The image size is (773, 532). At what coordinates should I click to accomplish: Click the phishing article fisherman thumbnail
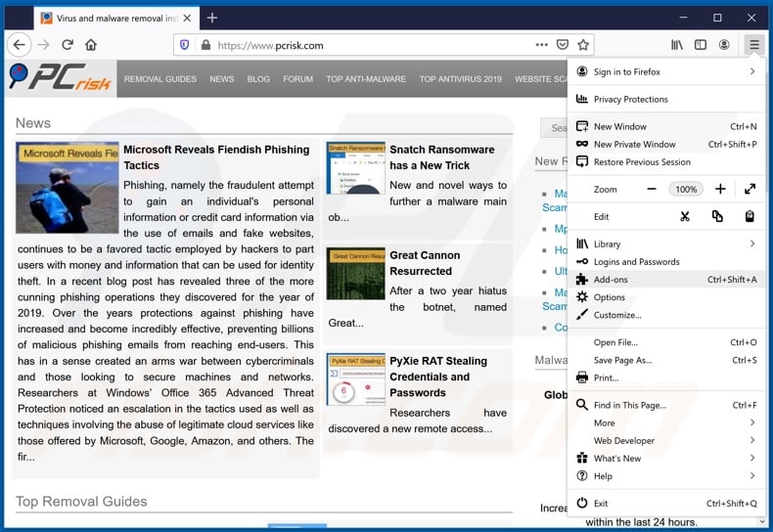coord(68,188)
